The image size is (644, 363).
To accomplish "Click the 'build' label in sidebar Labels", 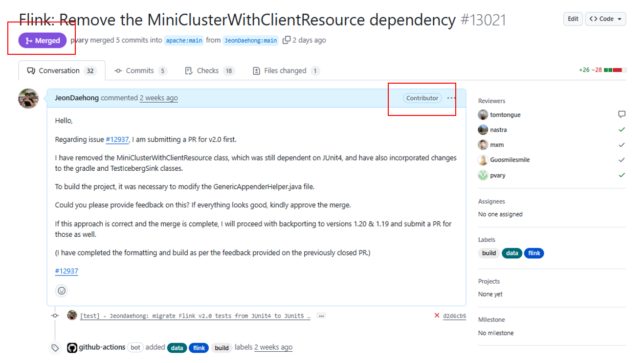I will pyautogui.click(x=489, y=253).
